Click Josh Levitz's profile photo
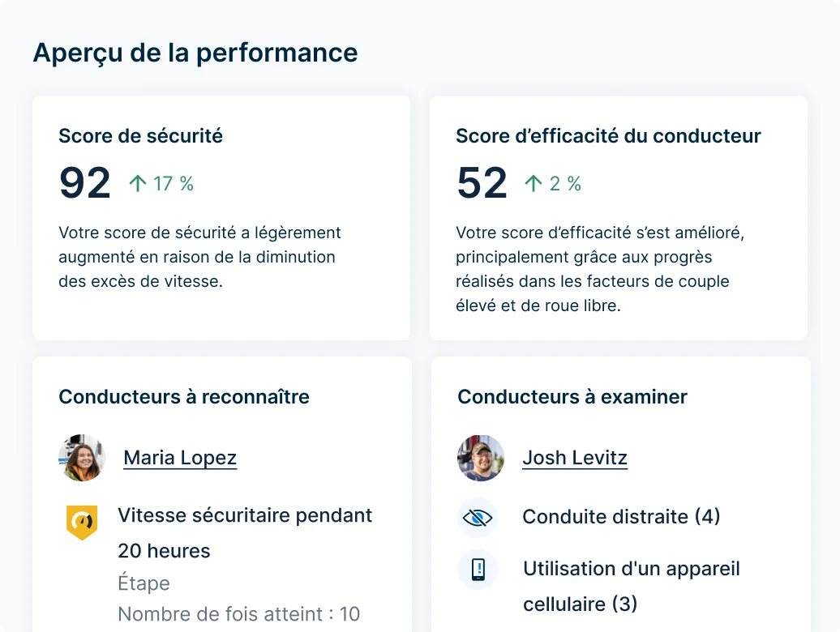This screenshot has height=632, width=840. coord(480,458)
